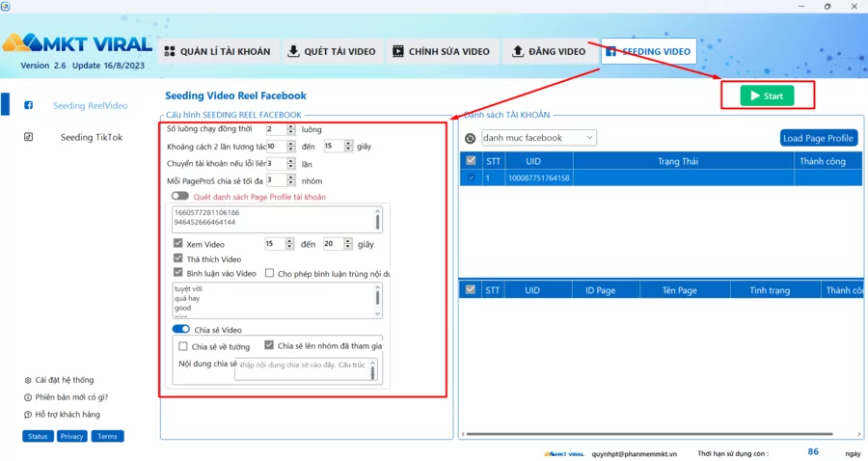Click the green Start button
This screenshot has width=868, height=461.
(767, 95)
